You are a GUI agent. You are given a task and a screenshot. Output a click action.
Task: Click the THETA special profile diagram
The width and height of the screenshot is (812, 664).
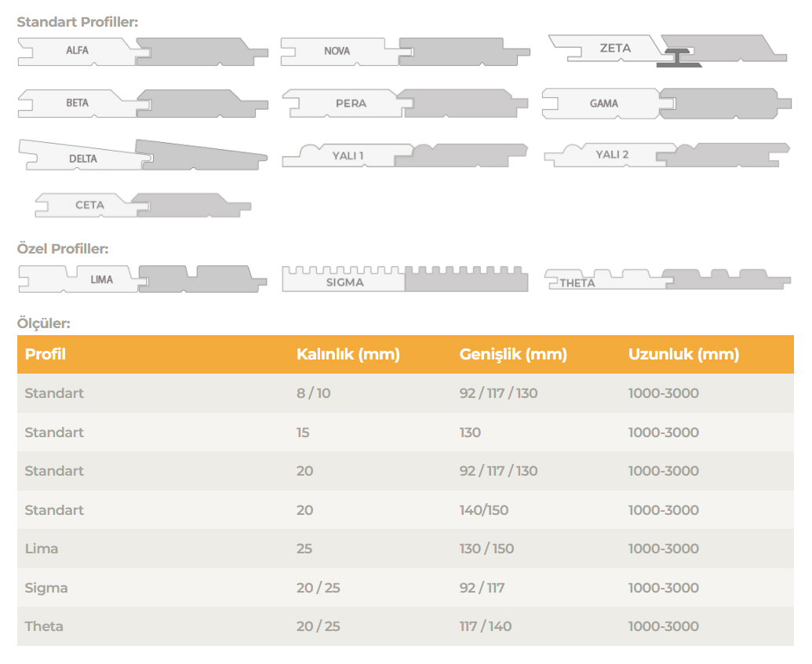667,279
